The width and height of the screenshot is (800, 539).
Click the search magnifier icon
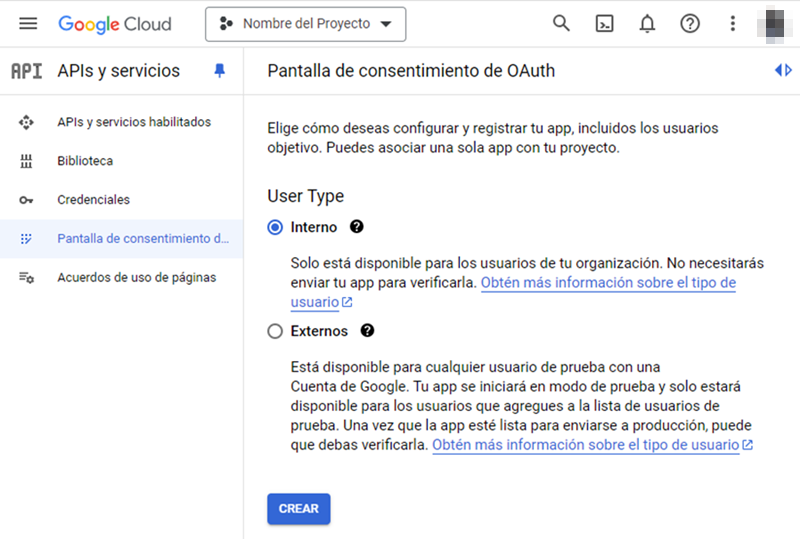pos(561,23)
